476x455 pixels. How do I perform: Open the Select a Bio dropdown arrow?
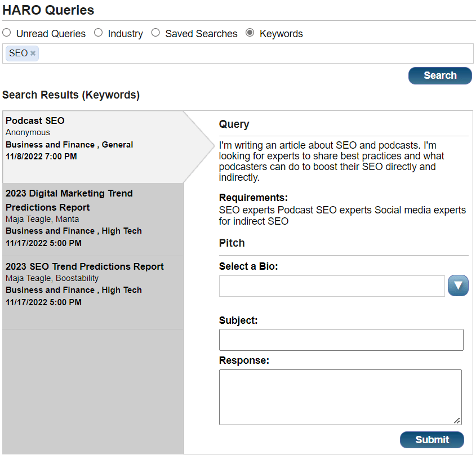coord(458,286)
